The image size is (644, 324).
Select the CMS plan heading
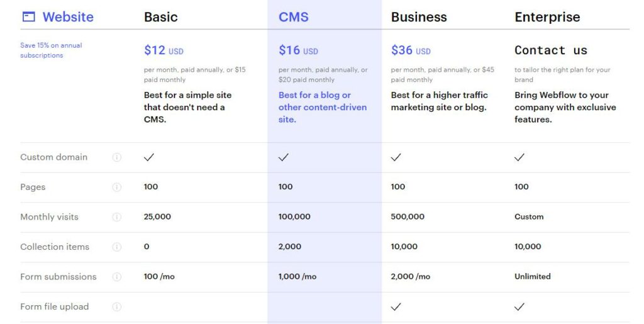click(294, 17)
